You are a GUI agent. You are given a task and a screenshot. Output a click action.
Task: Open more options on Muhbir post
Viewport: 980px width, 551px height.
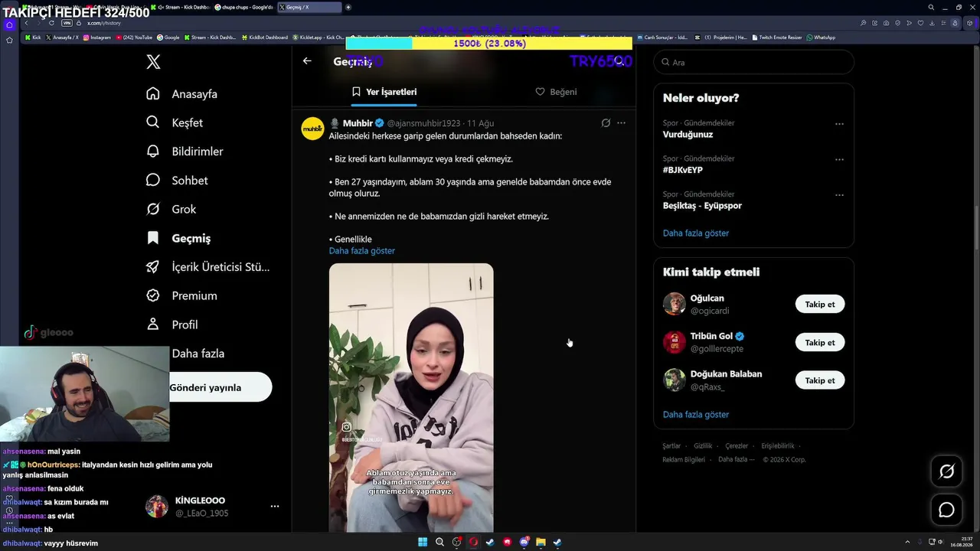click(621, 123)
